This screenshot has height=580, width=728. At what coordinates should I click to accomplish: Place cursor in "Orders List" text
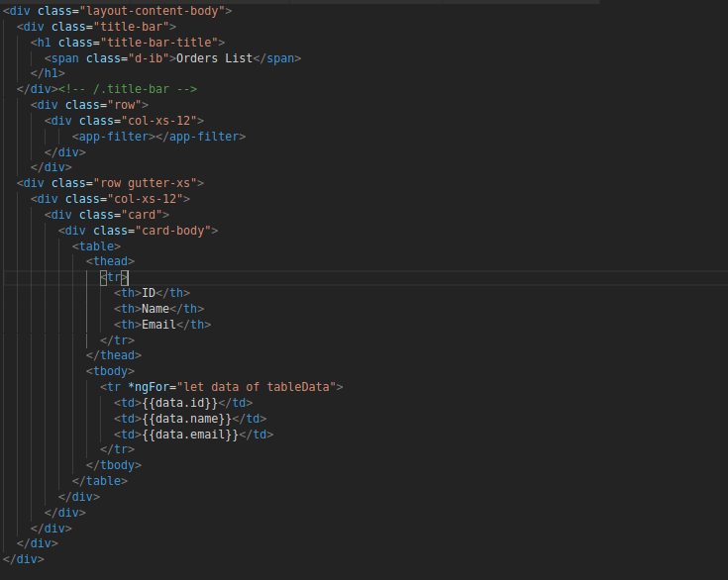pos(214,58)
